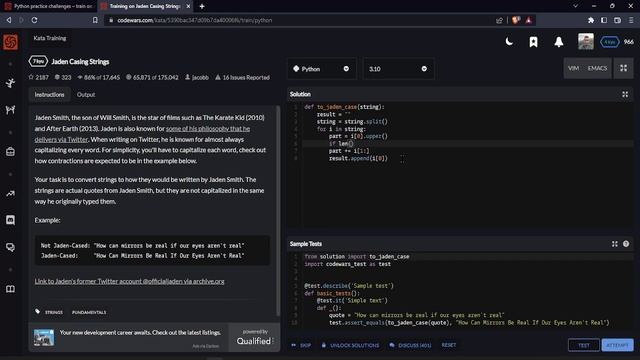Open the user profile avatar
The image size is (640, 360).
tap(586, 42)
